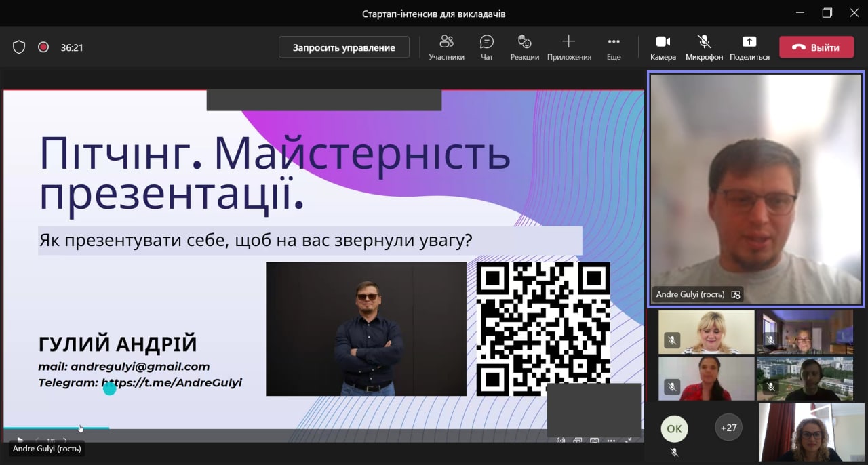Viewport: 868px width, 465px height.
Task: Select video of man with headphones
Action: (x=805, y=379)
